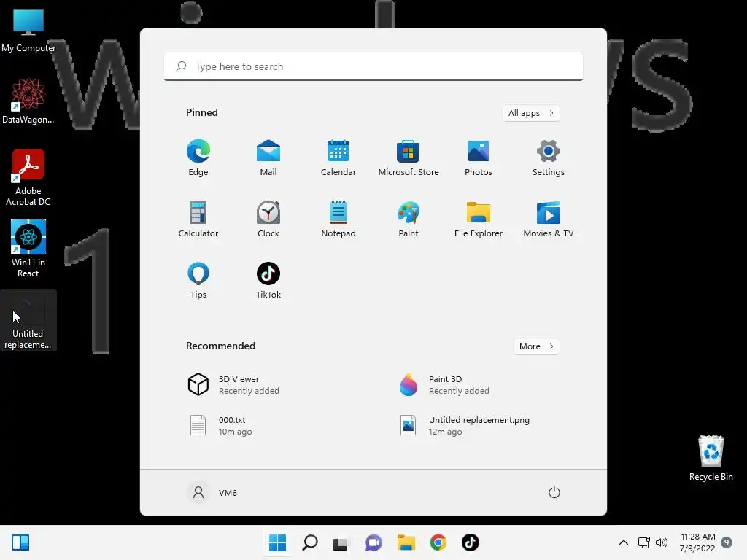Open Microsoft Store
The width and height of the screenshot is (747, 560).
(x=409, y=157)
